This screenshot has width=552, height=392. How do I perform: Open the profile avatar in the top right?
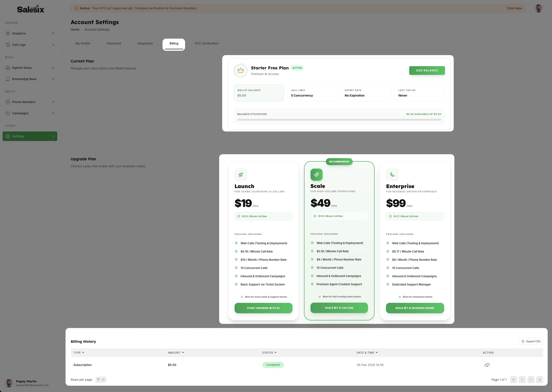(539, 8)
